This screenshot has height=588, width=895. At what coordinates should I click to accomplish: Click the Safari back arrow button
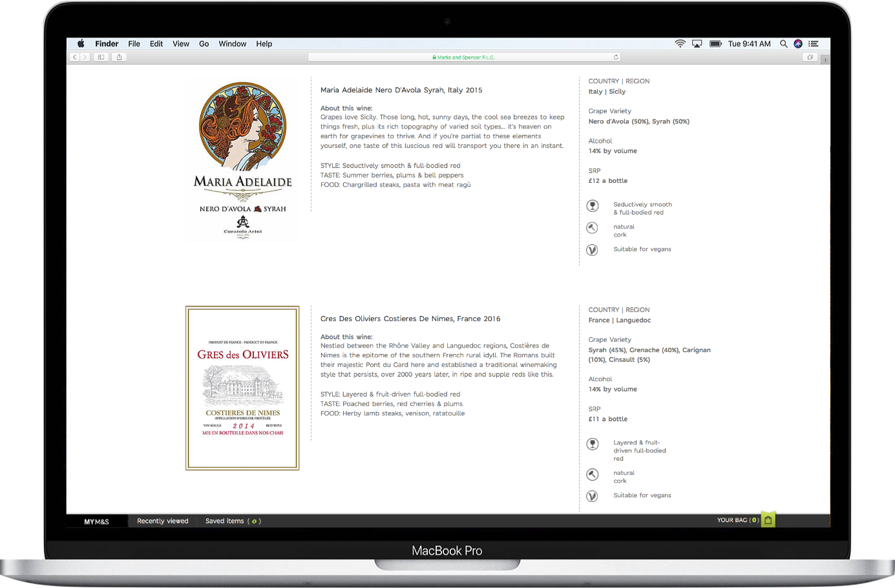tap(75, 58)
